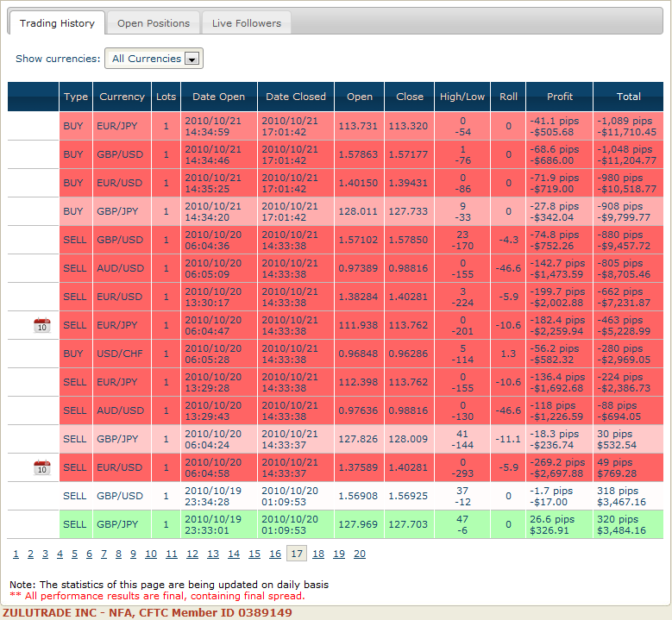672x620 pixels.
Task: Go to page 3 of trading history
Action: [x=45, y=554]
